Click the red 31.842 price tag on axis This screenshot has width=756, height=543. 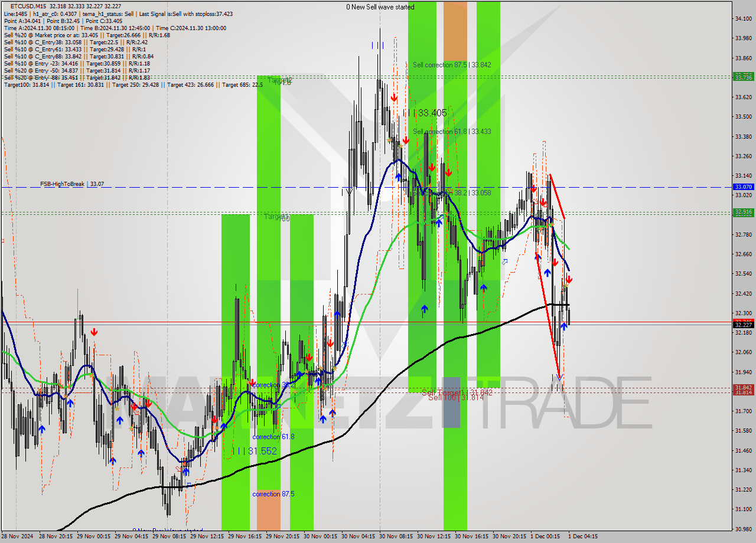coord(743,387)
